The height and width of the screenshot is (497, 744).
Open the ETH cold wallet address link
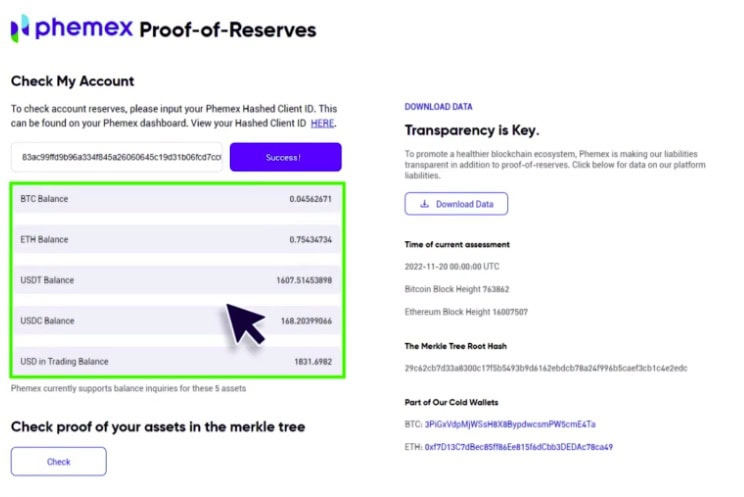(x=519, y=447)
